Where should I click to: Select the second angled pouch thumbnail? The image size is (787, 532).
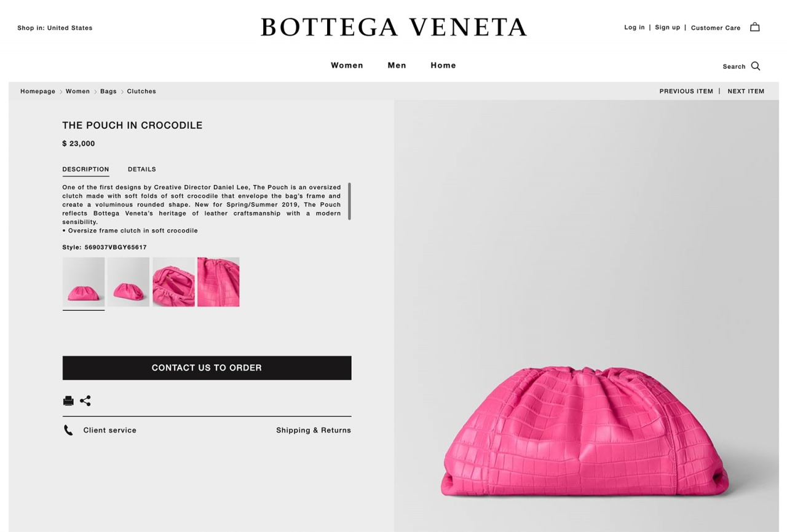129,282
